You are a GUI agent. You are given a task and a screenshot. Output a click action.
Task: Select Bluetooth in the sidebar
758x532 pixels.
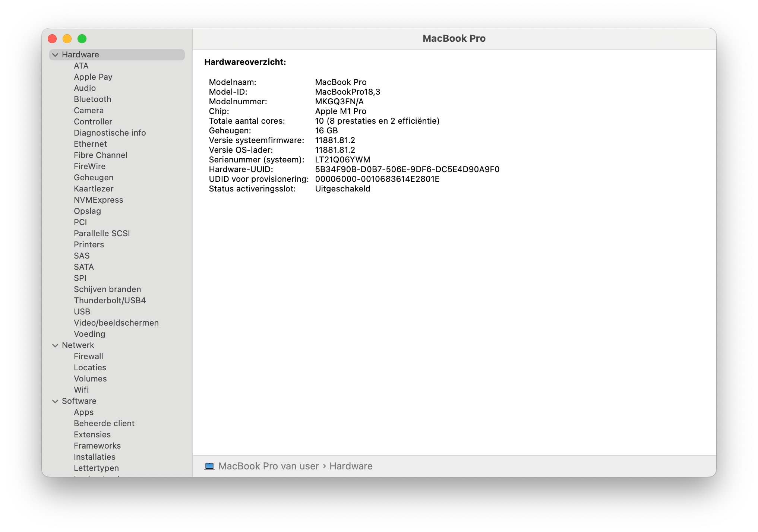click(92, 99)
